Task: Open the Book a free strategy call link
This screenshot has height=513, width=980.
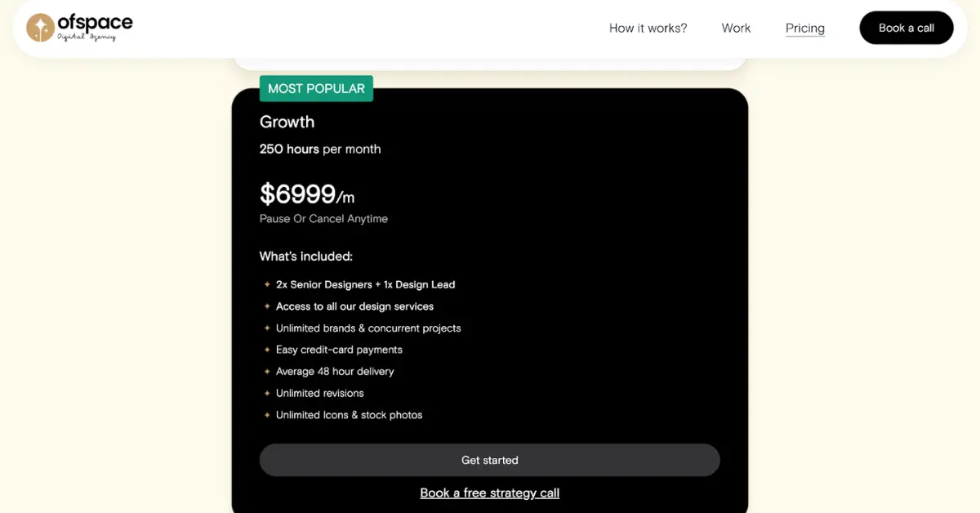Action: click(x=489, y=493)
